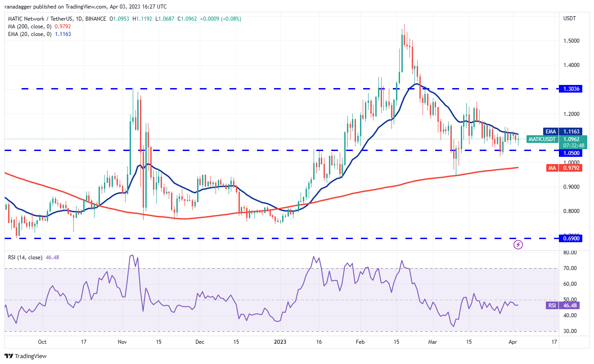The width and height of the screenshot is (594, 364).
Task: Click the 2023 label on time axis
Action: (280, 342)
